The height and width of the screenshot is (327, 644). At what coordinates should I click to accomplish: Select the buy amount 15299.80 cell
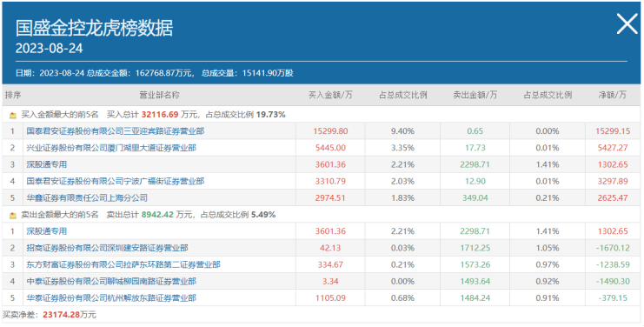(x=330, y=131)
